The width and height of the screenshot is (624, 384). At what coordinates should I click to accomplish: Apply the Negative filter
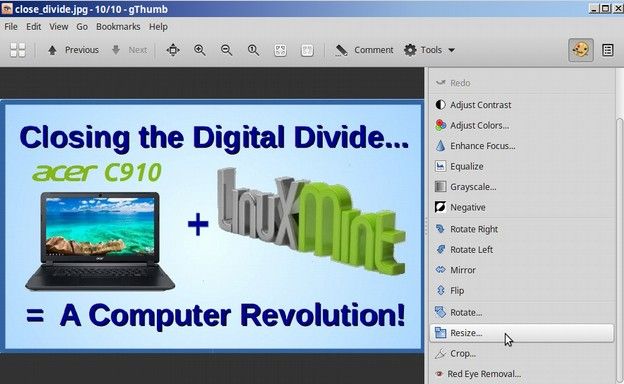point(468,207)
